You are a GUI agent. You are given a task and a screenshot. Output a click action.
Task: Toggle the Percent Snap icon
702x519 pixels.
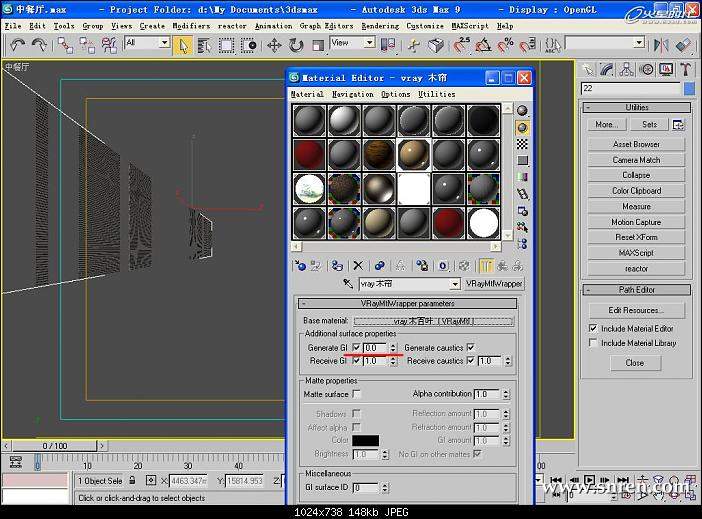(505, 45)
